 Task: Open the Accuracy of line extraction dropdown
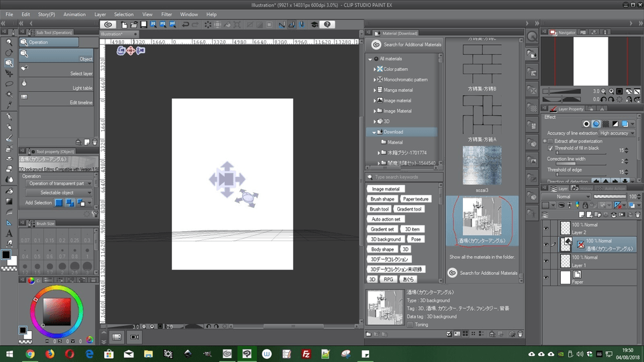[616, 133]
